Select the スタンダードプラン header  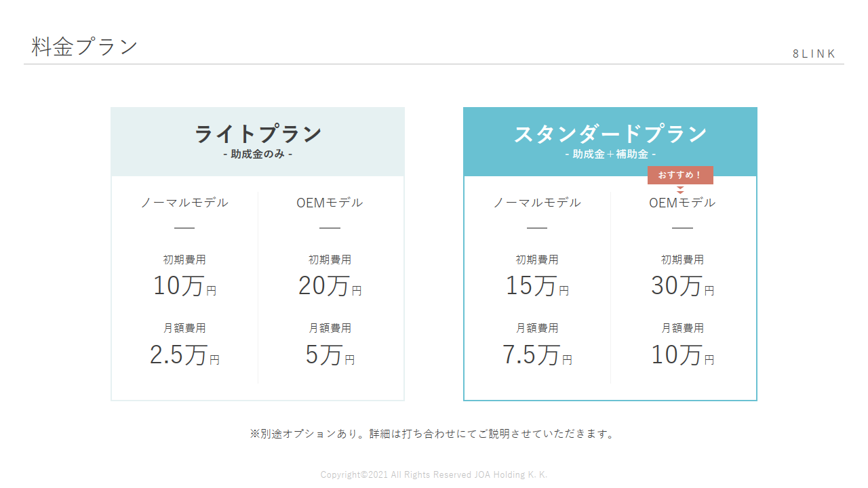click(610, 134)
